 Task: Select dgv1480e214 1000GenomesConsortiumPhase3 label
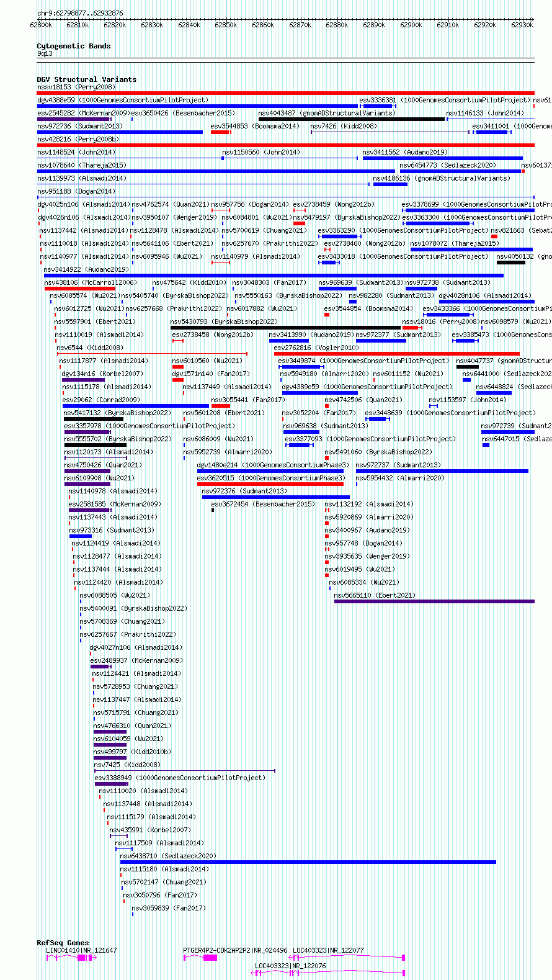click(x=274, y=465)
